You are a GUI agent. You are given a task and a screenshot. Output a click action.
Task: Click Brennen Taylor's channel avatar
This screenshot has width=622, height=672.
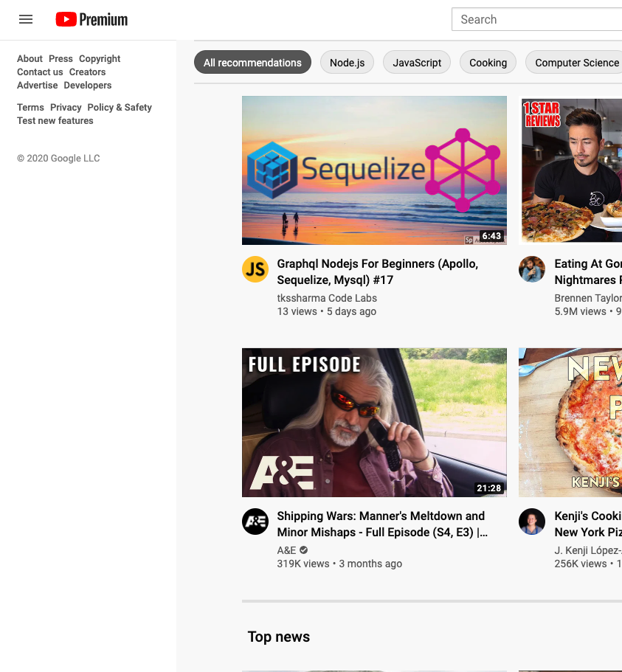coord(532,269)
